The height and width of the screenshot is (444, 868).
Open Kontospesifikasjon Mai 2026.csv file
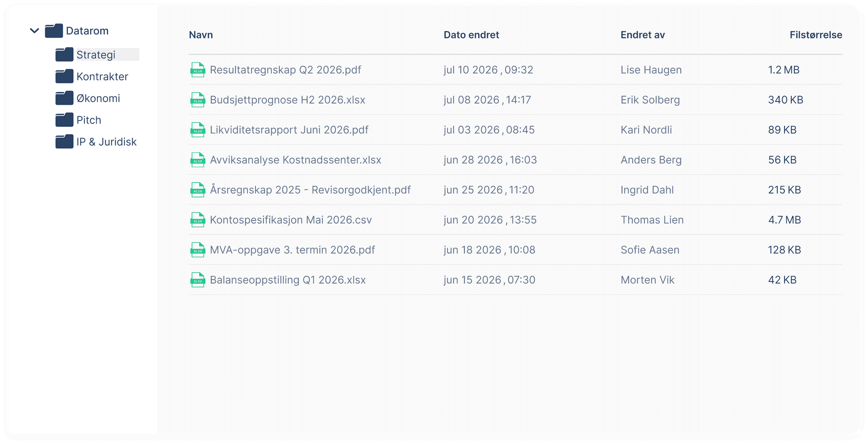[x=291, y=220]
